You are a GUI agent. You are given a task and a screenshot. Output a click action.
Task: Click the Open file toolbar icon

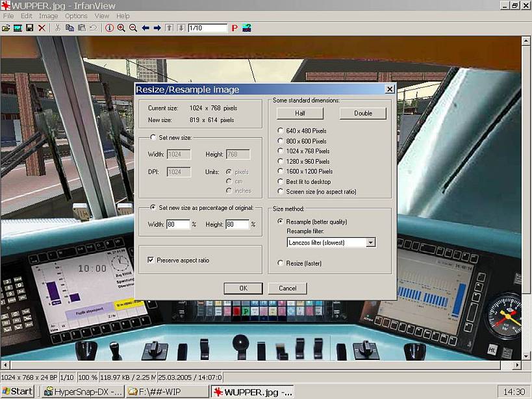(6, 28)
